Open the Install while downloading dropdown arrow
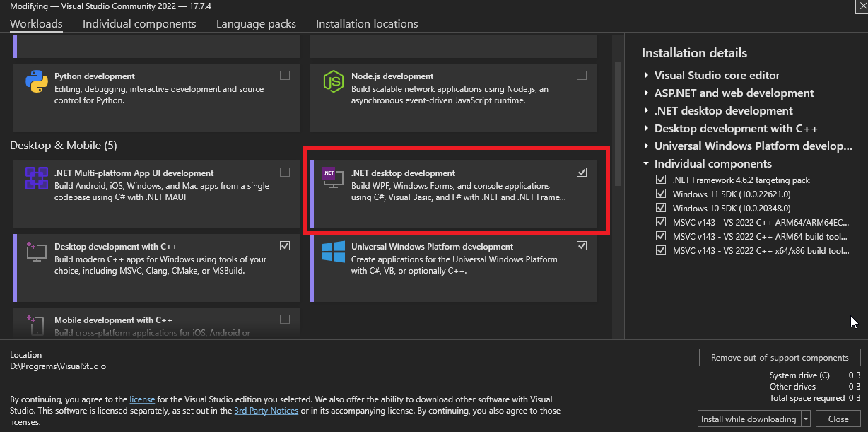868x432 pixels. click(x=806, y=419)
